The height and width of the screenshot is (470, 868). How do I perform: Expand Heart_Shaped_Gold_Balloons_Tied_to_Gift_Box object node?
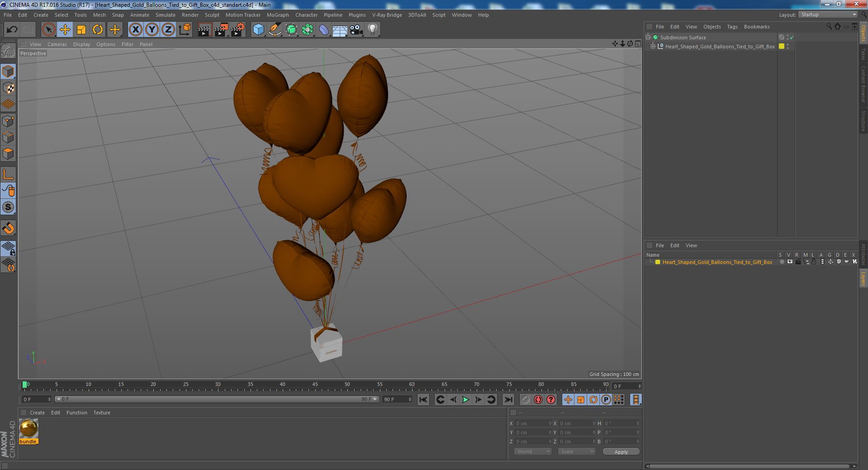click(x=653, y=46)
